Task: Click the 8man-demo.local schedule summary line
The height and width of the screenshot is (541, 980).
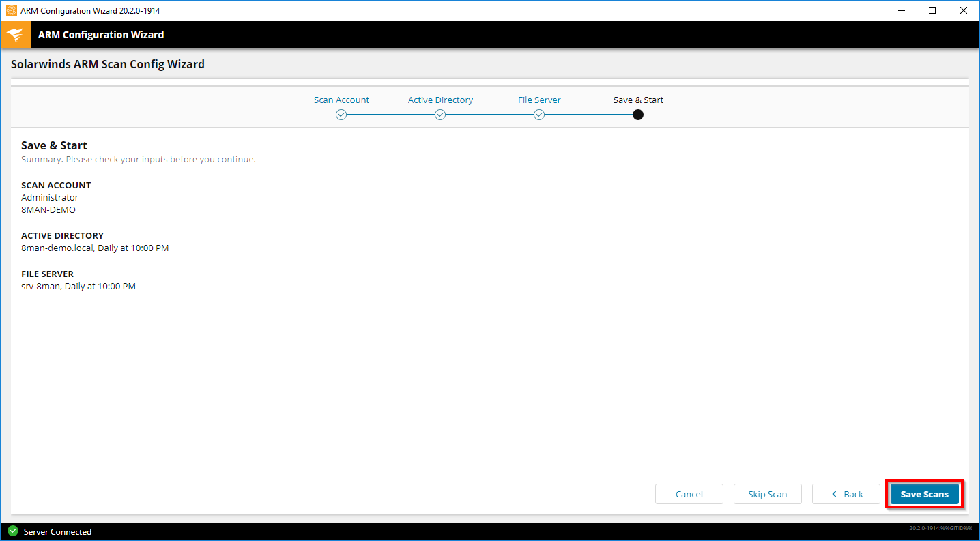Action: (95, 248)
